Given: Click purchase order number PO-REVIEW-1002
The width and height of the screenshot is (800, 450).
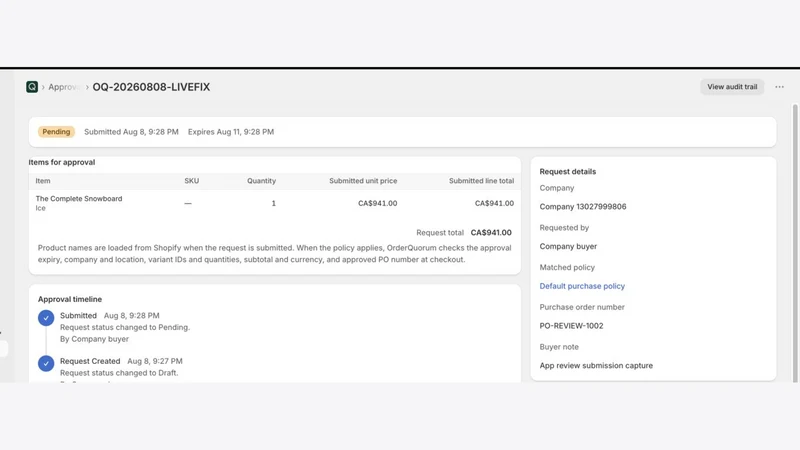Looking at the screenshot, I should click(x=571, y=326).
